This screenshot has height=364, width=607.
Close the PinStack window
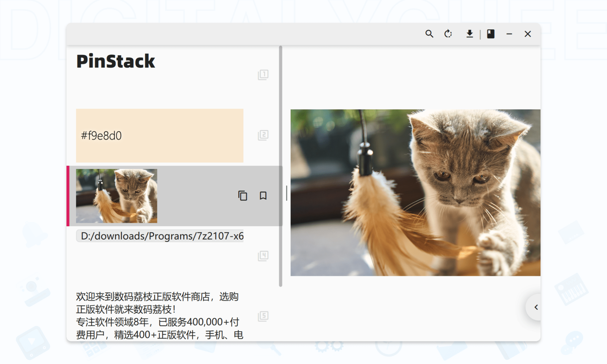pos(528,34)
